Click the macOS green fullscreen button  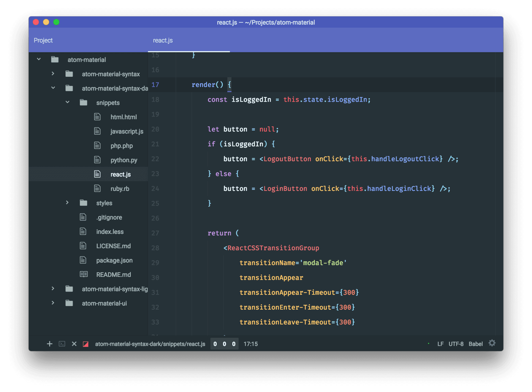click(x=56, y=22)
